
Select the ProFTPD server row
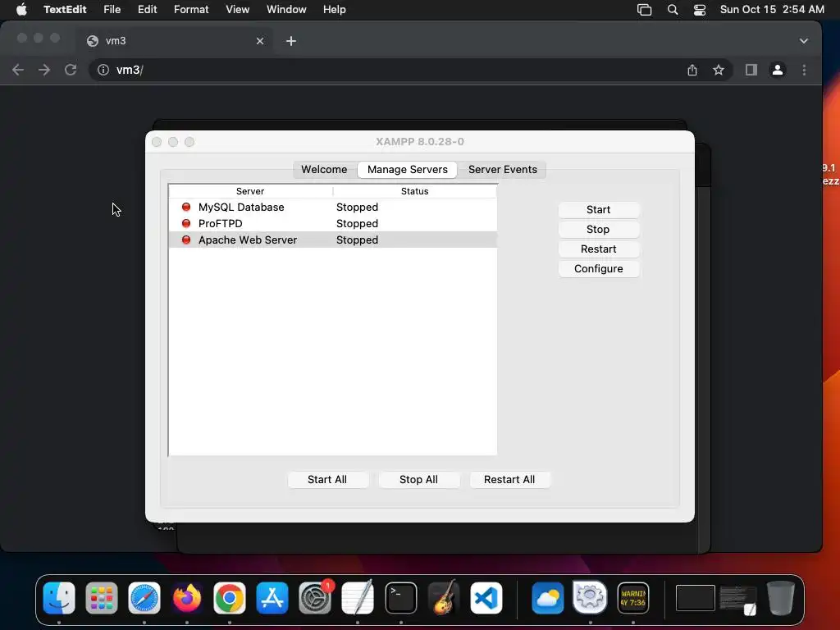pyautogui.click(x=333, y=223)
